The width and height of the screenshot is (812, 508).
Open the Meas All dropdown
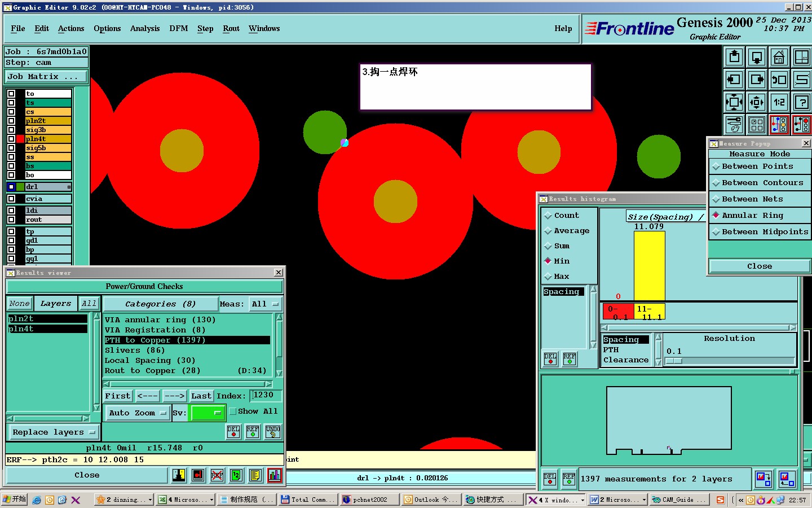[265, 304]
